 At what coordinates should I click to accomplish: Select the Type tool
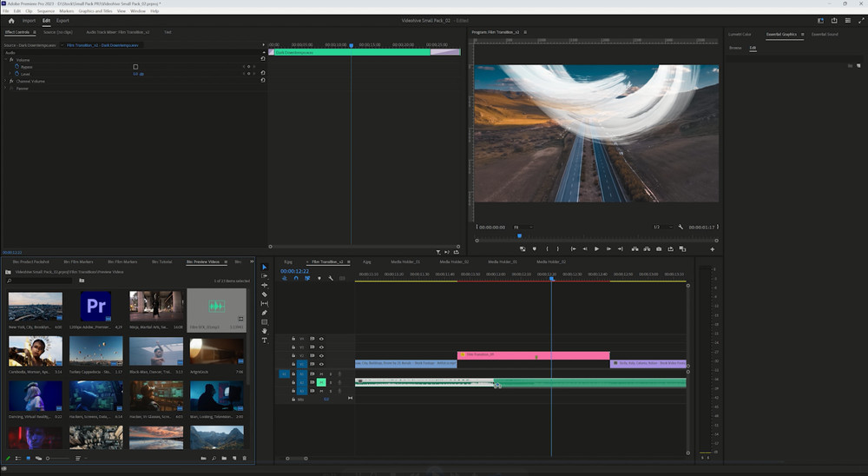coord(264,340)
